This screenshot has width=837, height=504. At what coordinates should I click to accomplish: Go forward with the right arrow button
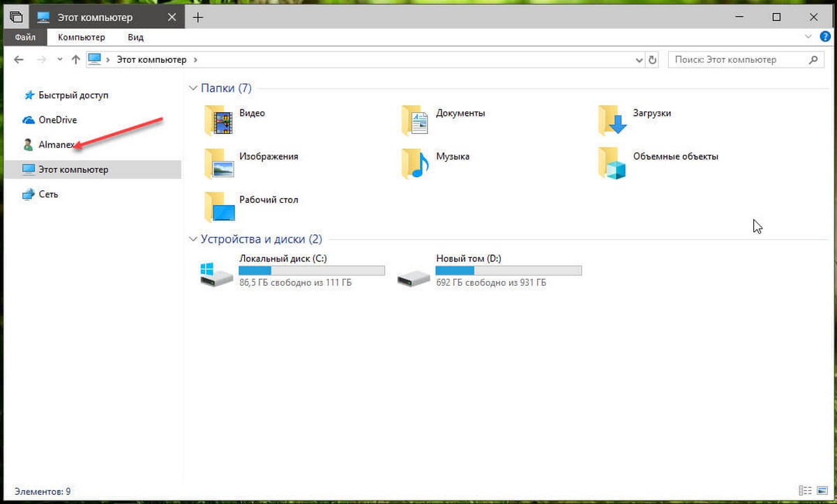40,60
